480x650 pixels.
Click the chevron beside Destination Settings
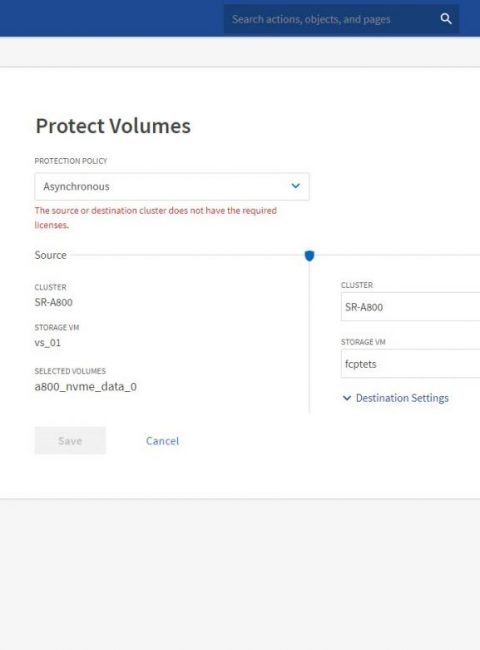[347, 398]
